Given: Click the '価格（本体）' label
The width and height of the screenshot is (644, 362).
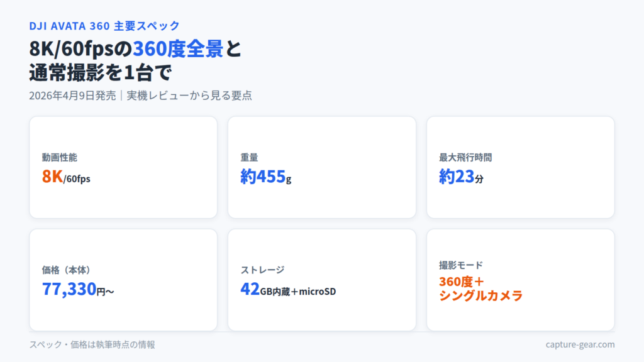Looking at the screenshot, I should [66, 270].
